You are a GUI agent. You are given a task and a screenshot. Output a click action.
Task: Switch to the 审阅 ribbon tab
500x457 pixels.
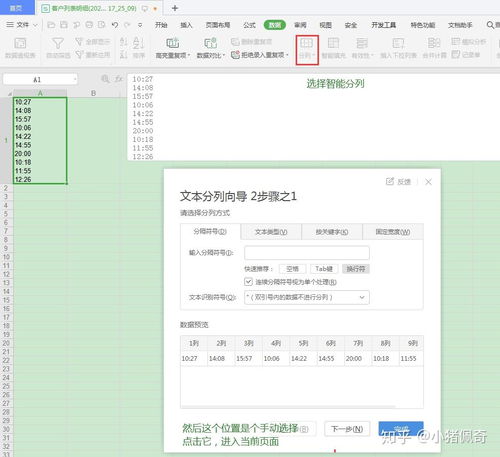click(x=300, y=25)
